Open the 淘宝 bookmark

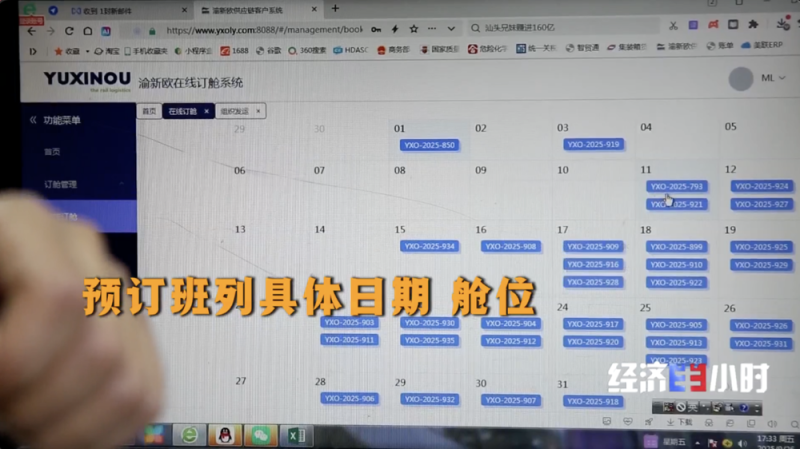tap(107, 51)
